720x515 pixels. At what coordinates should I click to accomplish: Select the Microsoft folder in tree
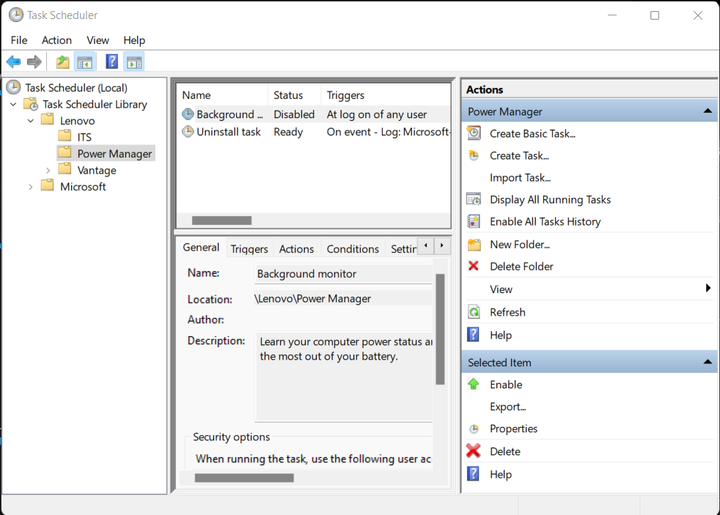click(83, 186)
